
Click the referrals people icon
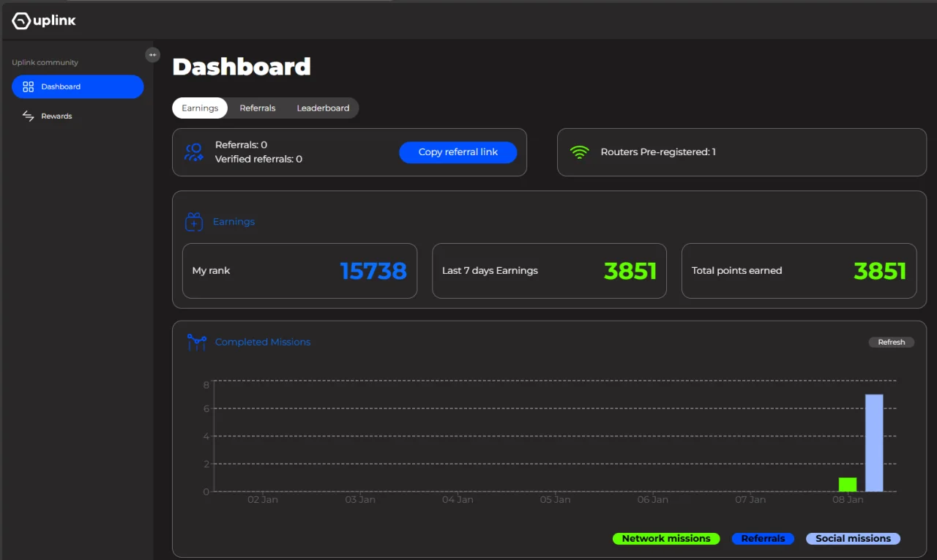pos(194,152)
